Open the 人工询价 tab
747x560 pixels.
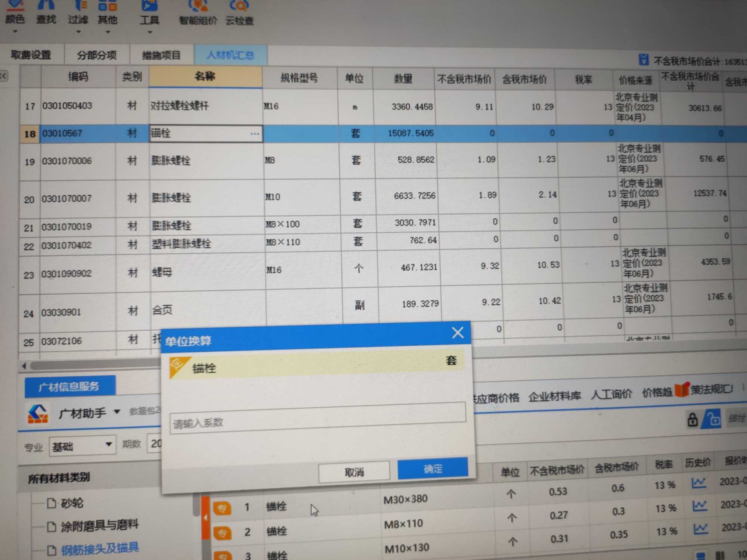(611, 393)
